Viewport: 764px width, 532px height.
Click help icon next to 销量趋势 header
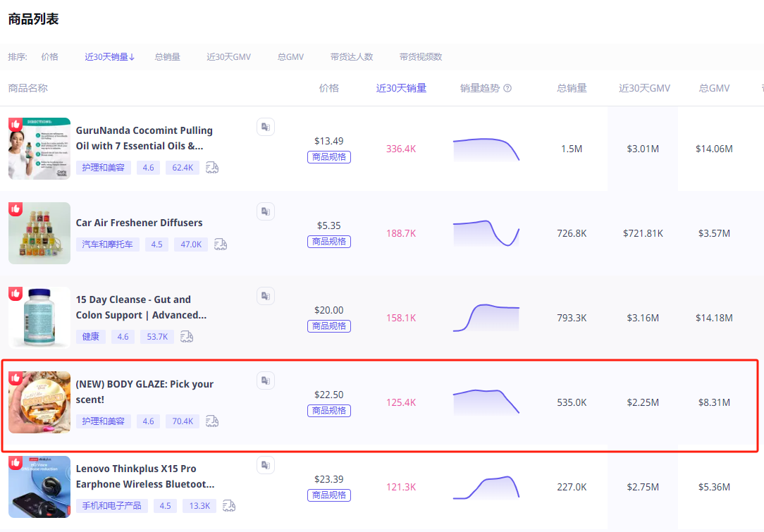click(x=507, y=89)
